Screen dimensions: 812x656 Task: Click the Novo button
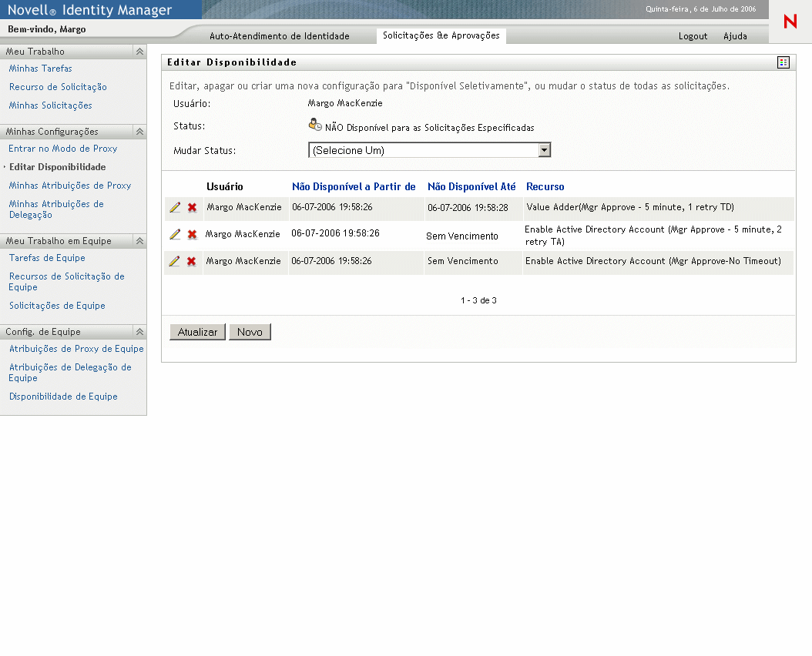pyautogui.click(x=250, y=332)
